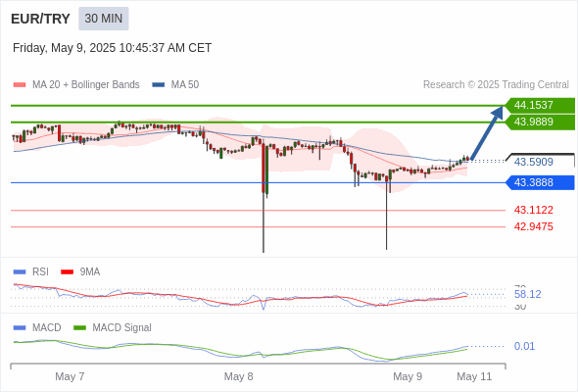Select the 43.3888 pivot price tag
Viewport: 578px width, 392px height.
[x=540, y=182]
